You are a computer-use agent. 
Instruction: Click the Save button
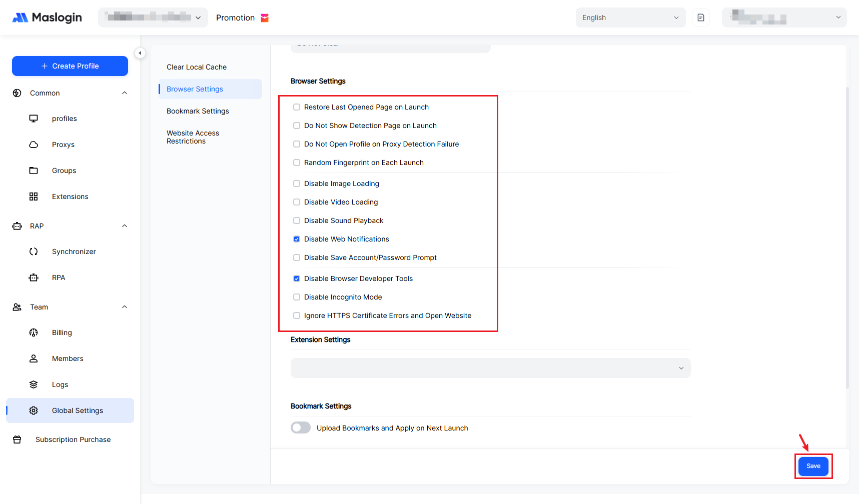813,466
